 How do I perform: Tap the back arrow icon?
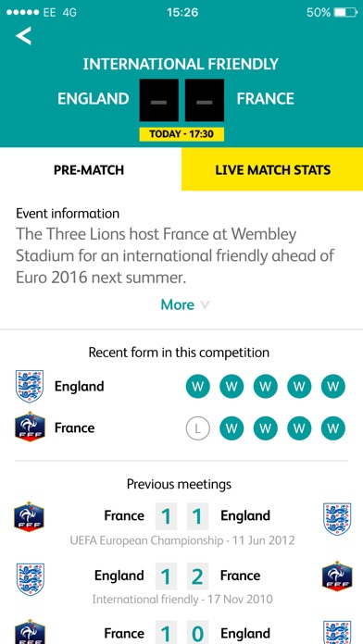(x=23, y=36)
